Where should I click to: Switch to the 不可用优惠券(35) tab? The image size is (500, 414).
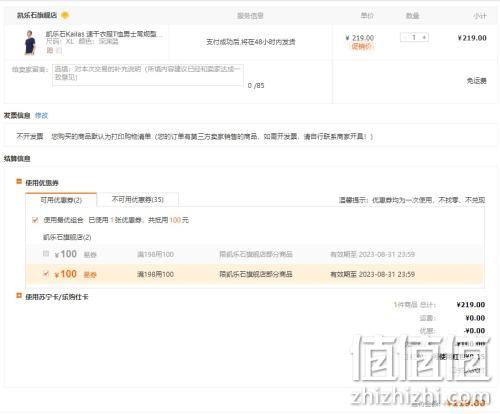pos(138,199)
